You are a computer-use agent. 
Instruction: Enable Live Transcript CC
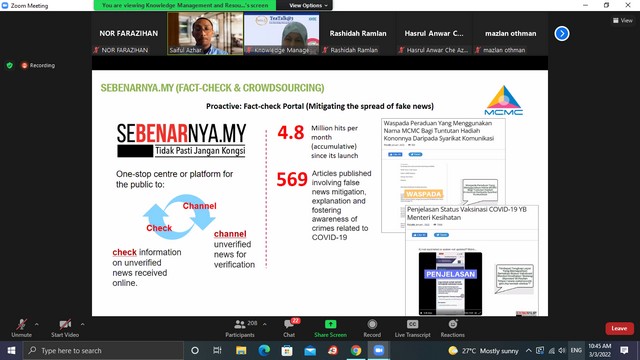(412, 328)
